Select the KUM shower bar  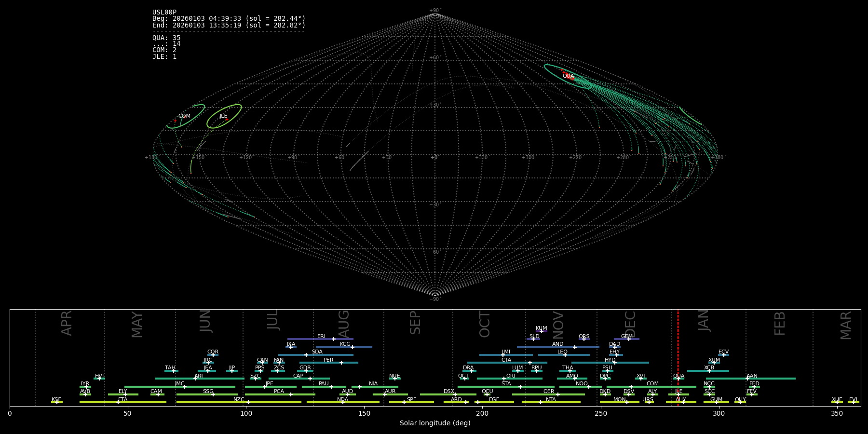pos(542,331)
